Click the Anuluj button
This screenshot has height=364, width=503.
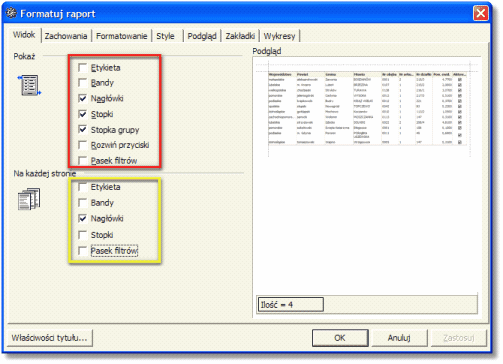(399, 338)
